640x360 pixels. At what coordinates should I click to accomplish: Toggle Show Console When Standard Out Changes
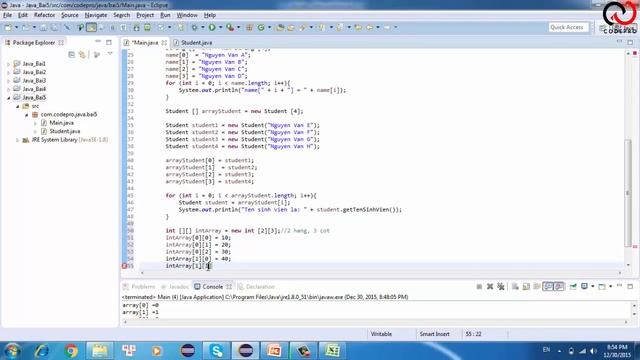[548, 287]
